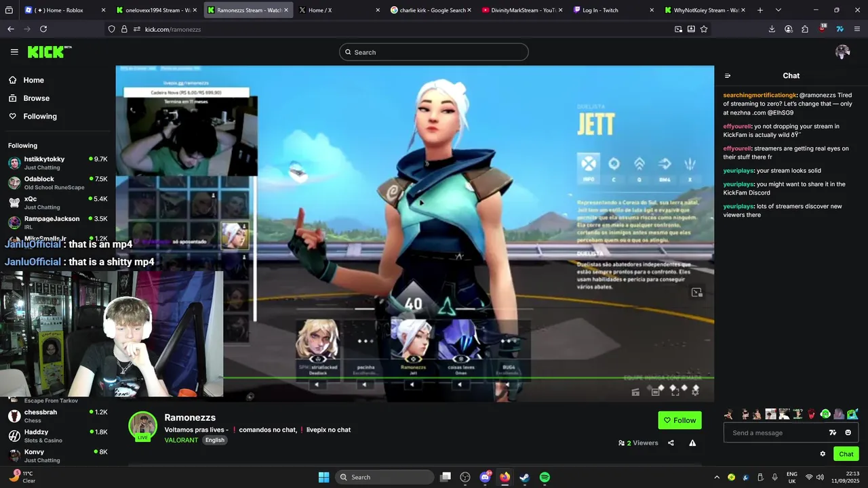868x488 pixels.
Task: Go back in browser history
Action: (11, 29)
